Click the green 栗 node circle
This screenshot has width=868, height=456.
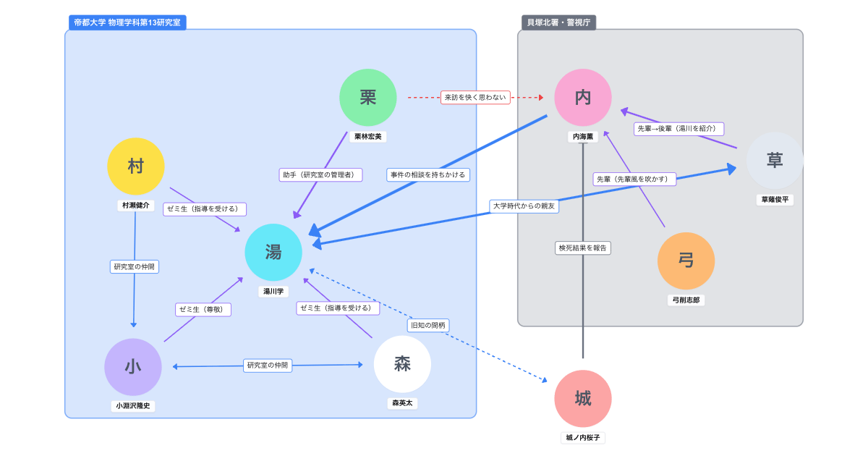tap(368, 98)
